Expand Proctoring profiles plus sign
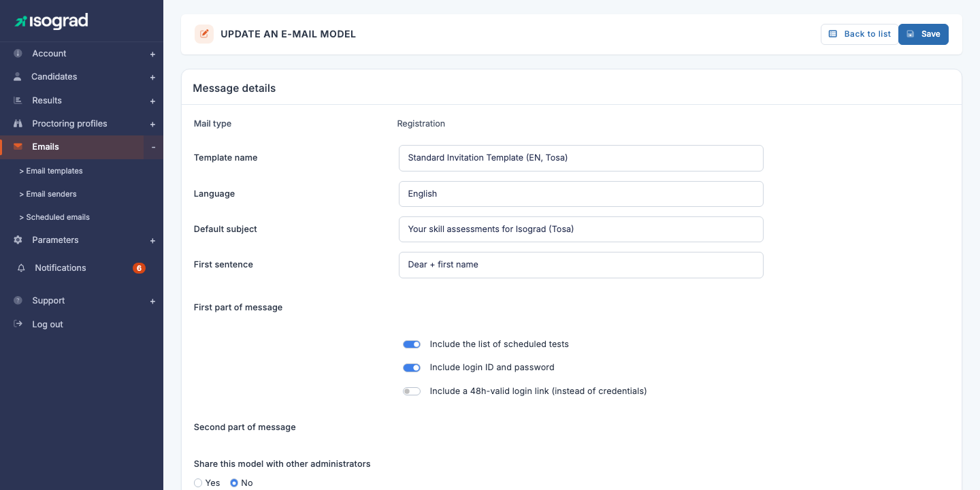Screen dimensions: 980x490 click(x=152, y=124)
